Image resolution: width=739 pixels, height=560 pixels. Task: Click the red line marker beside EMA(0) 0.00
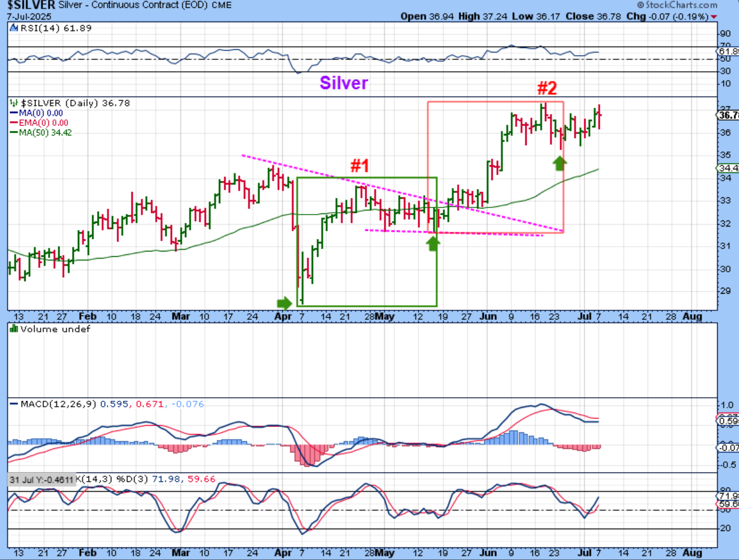point(14,122)
